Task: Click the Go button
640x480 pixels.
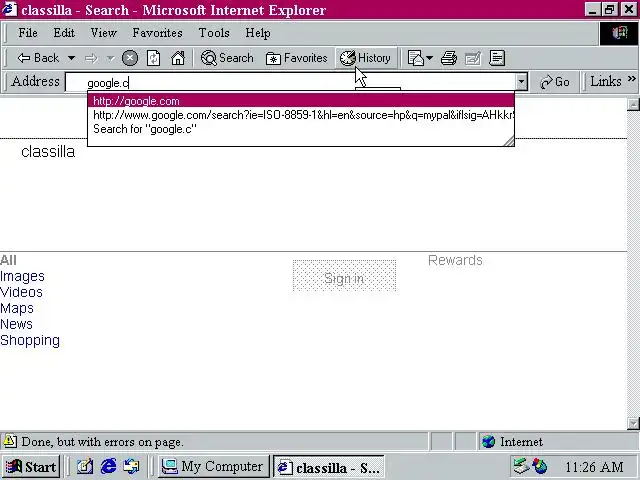Action: click(555, 82)
